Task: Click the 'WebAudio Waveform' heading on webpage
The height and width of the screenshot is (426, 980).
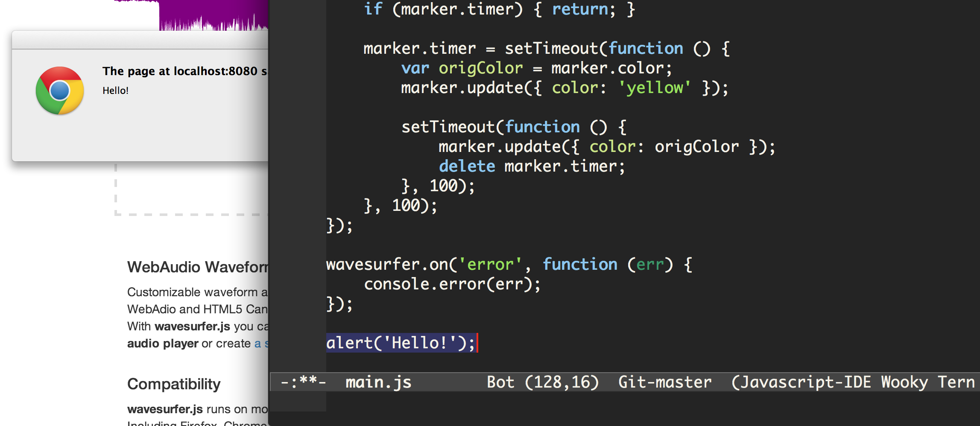Action: [198, 267]
